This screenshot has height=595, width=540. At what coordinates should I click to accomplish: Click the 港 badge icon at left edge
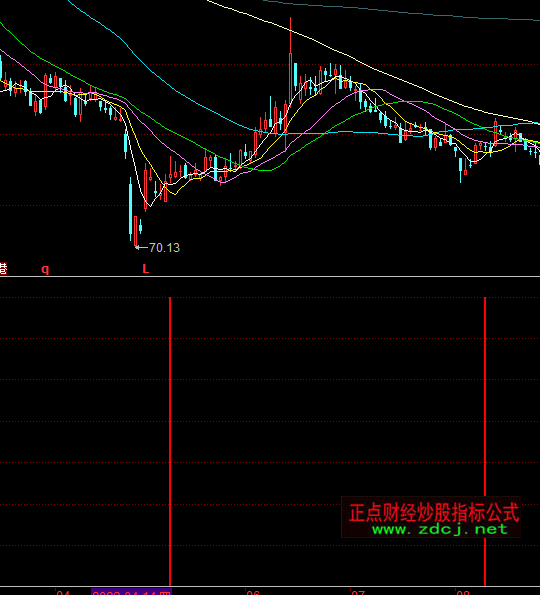[3, 269]
